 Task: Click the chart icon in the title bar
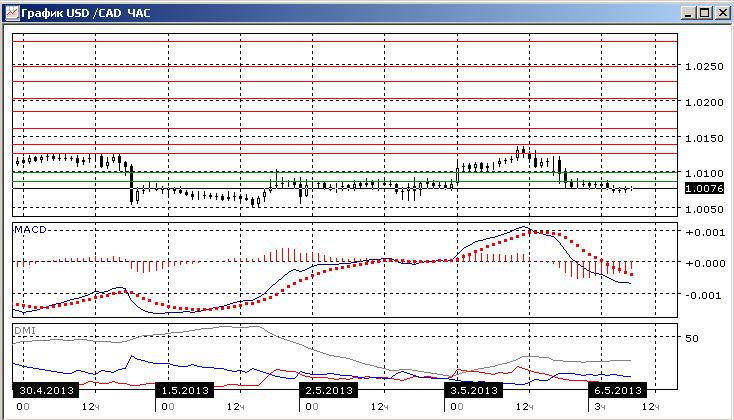click(12, 13)
